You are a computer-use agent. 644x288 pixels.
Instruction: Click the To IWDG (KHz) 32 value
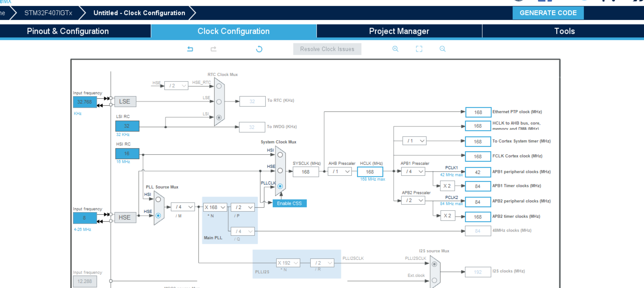pyautogui.click(x=252, y=127)
